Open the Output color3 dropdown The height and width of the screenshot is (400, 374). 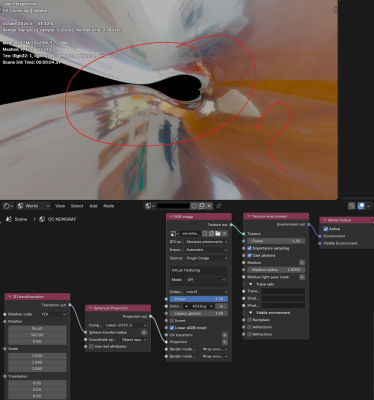coord(206,292)
